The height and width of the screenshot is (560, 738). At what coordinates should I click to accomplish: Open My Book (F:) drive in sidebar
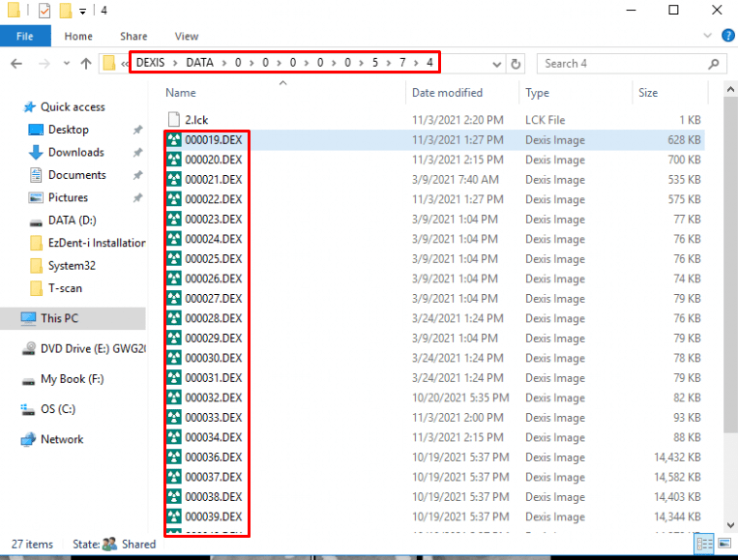[72, 379]
